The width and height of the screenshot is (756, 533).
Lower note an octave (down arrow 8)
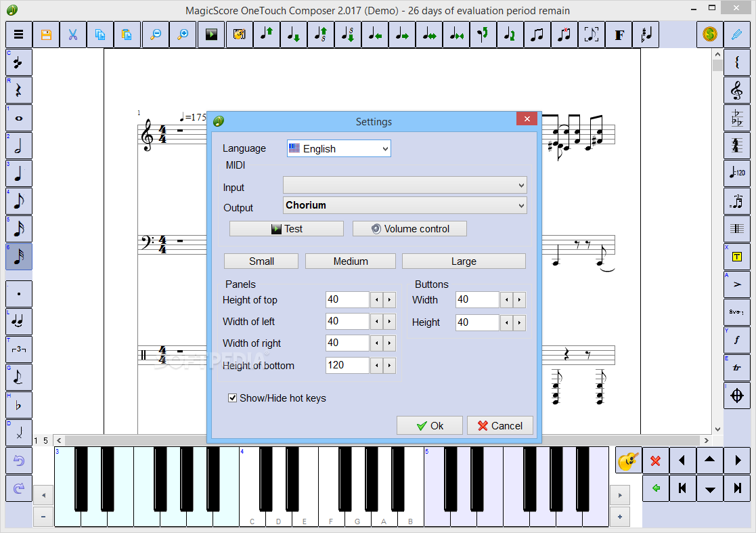point(348,35)
